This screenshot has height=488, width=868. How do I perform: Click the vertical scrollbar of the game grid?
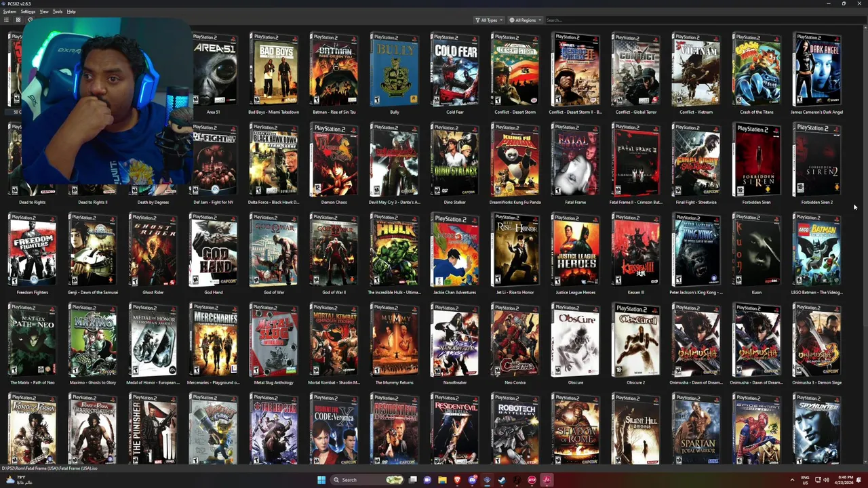click(x=864, y=244)
